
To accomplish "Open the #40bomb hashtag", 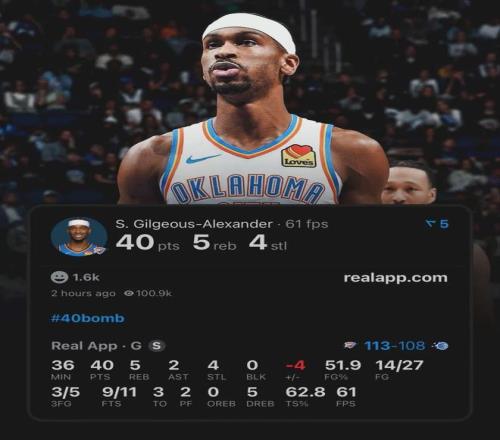I will point(88,318).
